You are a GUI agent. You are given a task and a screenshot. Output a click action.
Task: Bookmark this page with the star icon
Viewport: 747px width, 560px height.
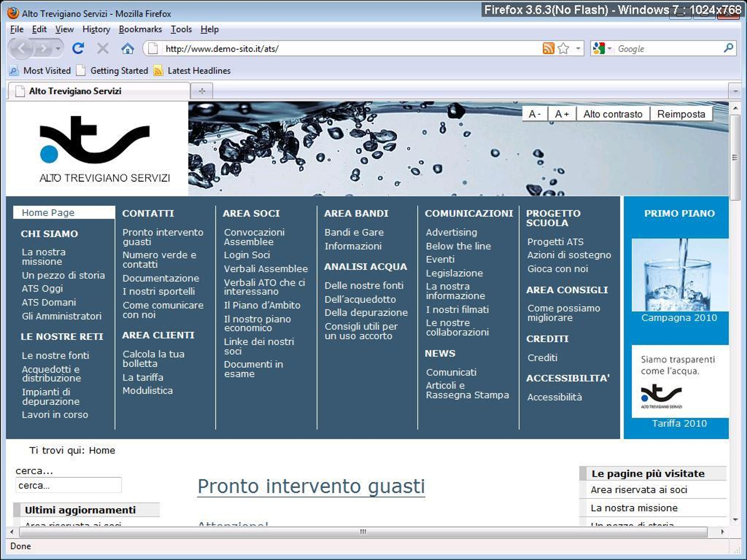[563, 49]
